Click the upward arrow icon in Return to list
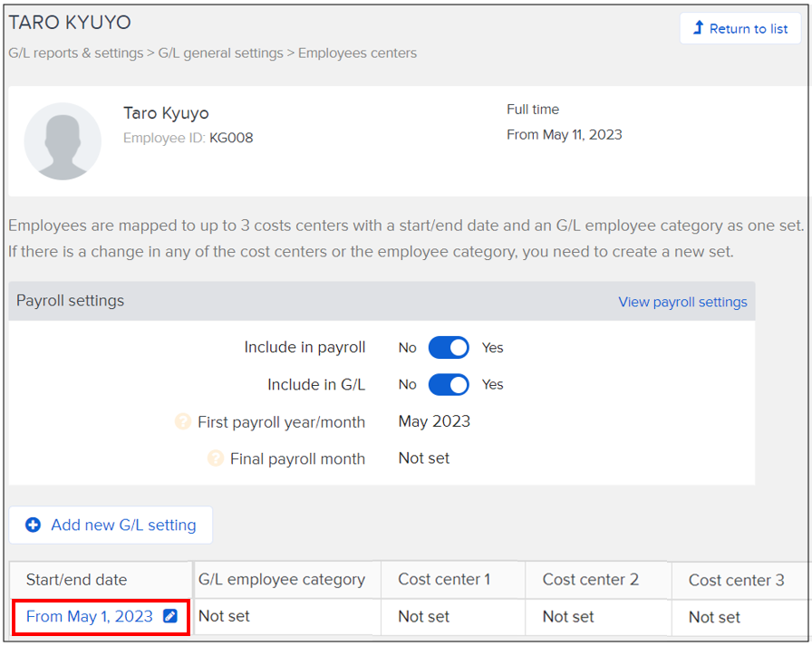This screenshot has width=812, height=646. 698,29
